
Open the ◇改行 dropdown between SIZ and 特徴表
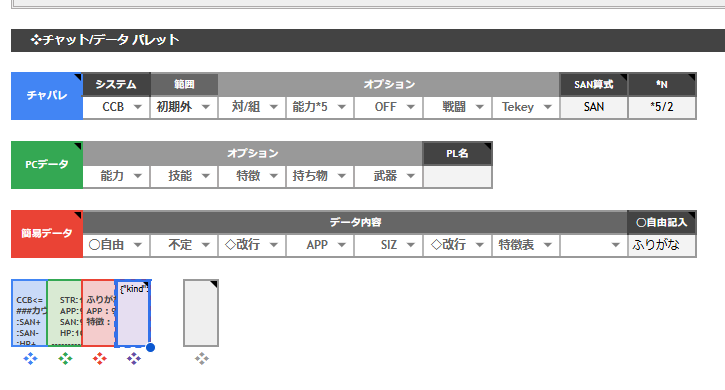click(479, 245)
